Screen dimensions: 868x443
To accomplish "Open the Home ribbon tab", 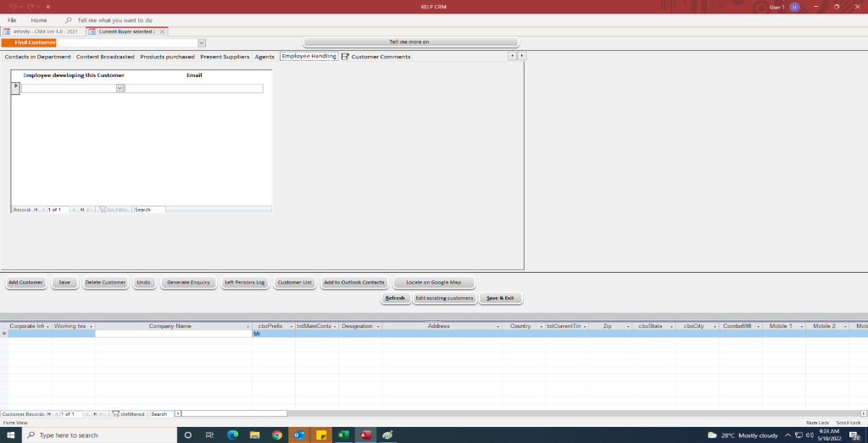I will click(x=39, y=19).
